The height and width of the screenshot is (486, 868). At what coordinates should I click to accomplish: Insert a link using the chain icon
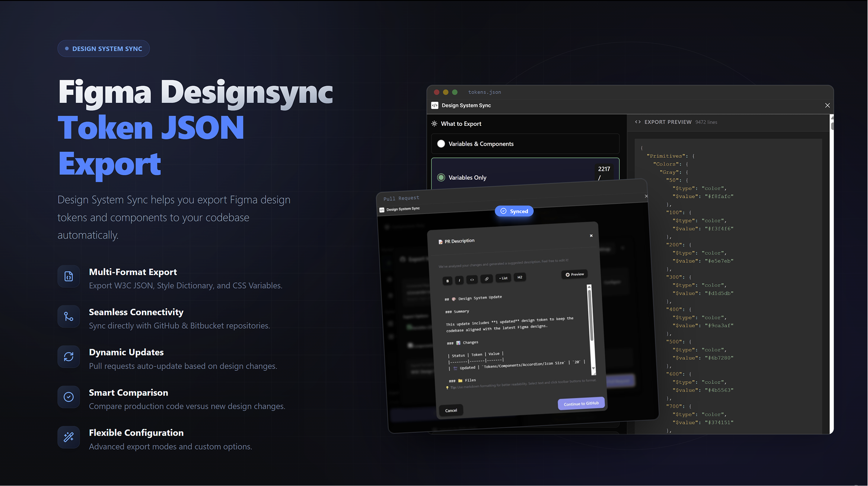(487, 279)
